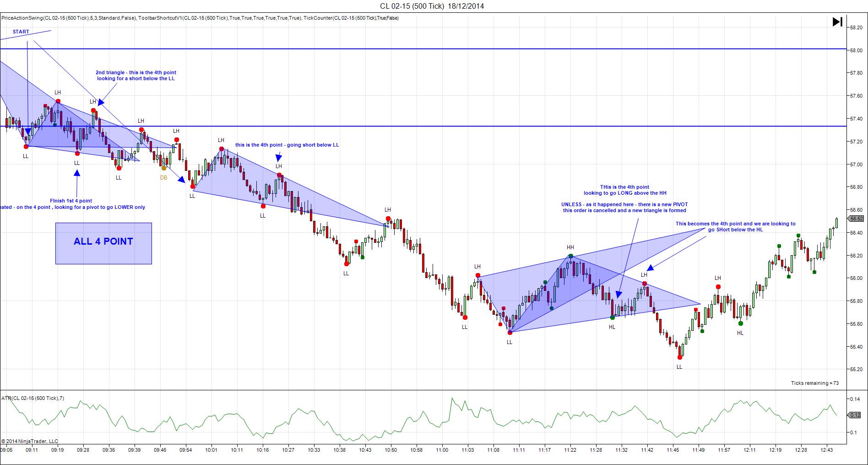The width and height of the screenshot is (868, 465).
Task: Click the scroll-to-last-bar arrow icon
Action: pos(837,22)
